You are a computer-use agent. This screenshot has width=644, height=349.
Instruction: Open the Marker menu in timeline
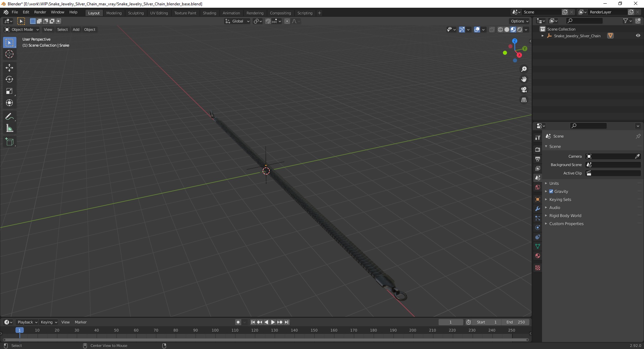tap(80, 322)
